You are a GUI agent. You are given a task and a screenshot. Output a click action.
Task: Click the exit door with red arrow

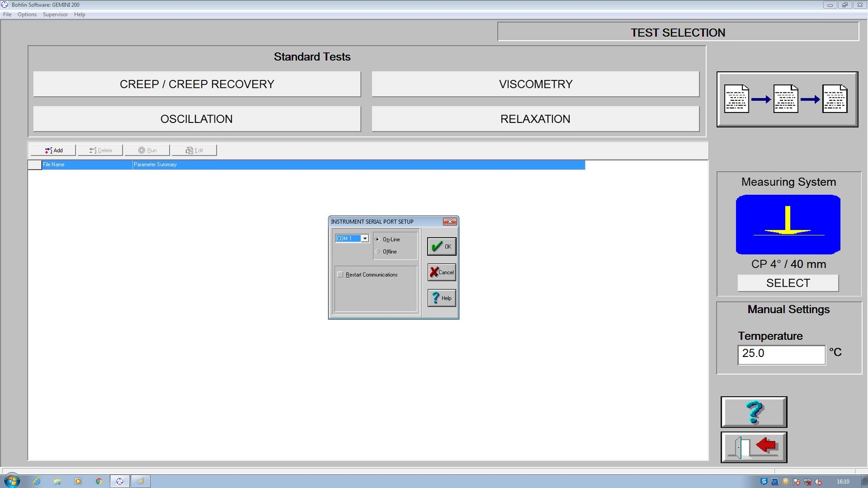click(x=753, y=447)
